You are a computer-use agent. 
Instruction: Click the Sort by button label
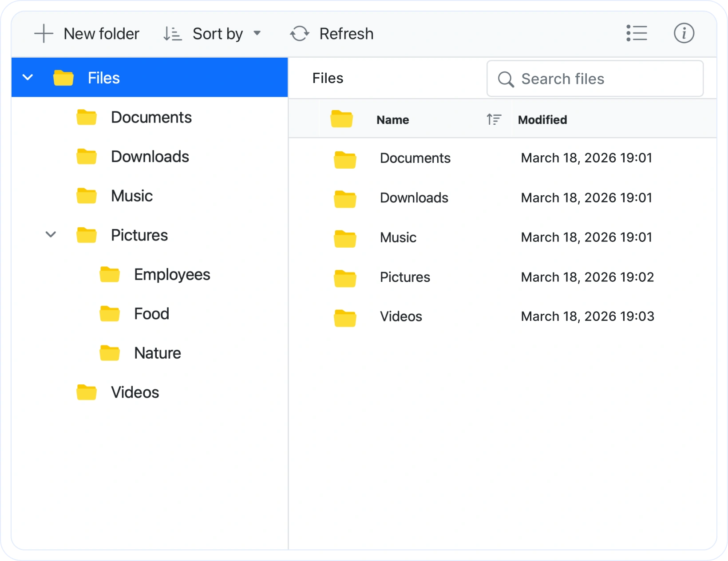tap(218, 34)
